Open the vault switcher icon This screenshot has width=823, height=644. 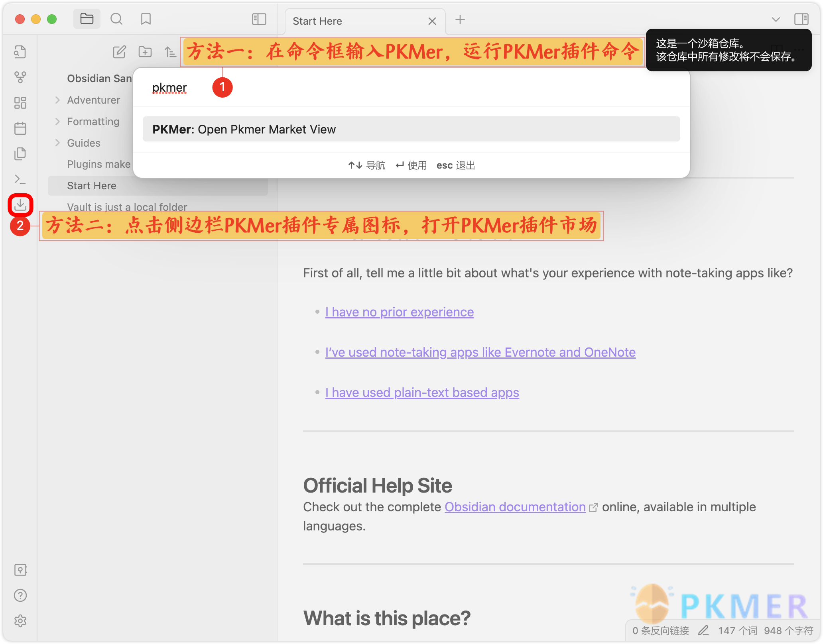tap(20, 570)
